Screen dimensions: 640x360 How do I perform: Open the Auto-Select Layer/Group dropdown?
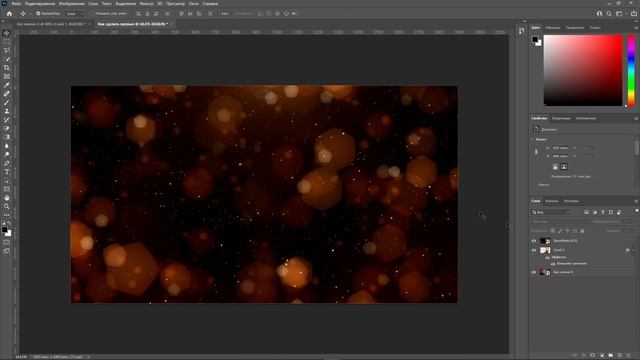(75, 13)
